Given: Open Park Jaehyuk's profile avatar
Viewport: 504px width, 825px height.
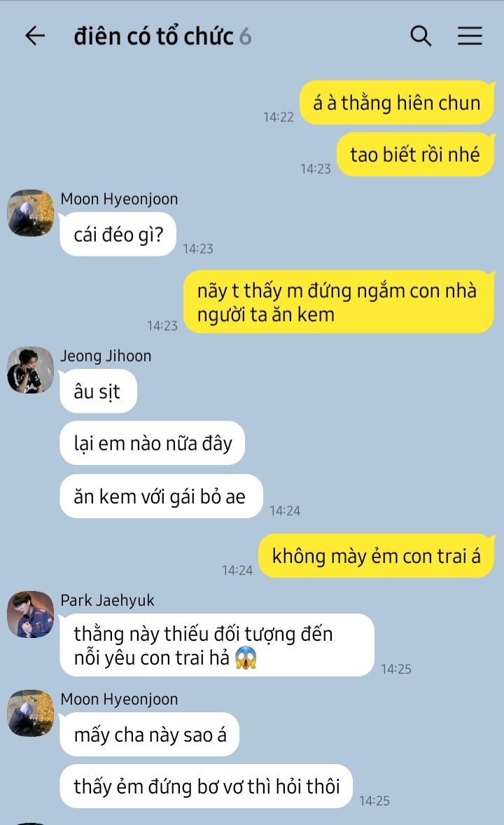Looking at the screenshot, I should (31, 614).
